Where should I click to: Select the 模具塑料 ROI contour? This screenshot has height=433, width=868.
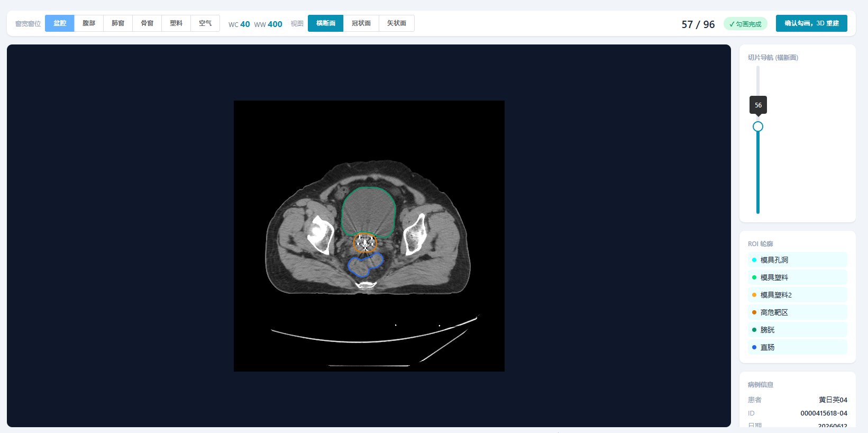(798, 277)
